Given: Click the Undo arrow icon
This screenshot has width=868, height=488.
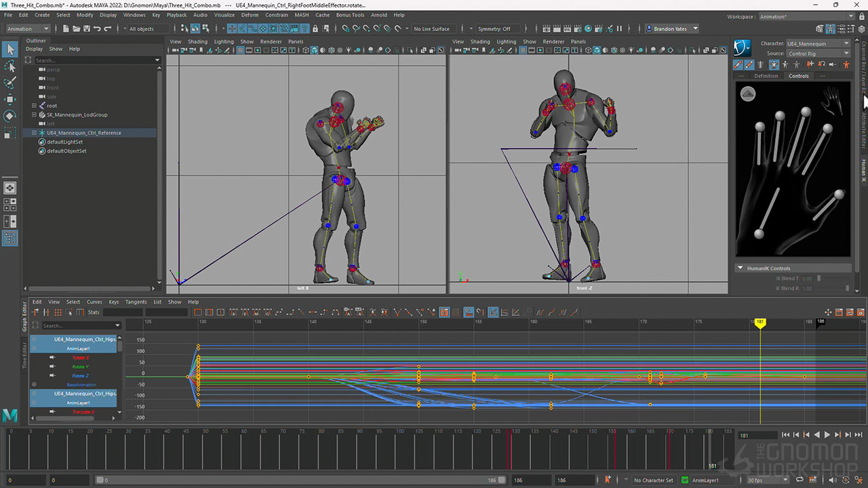Looking at the screenshot, I should 98,29.
